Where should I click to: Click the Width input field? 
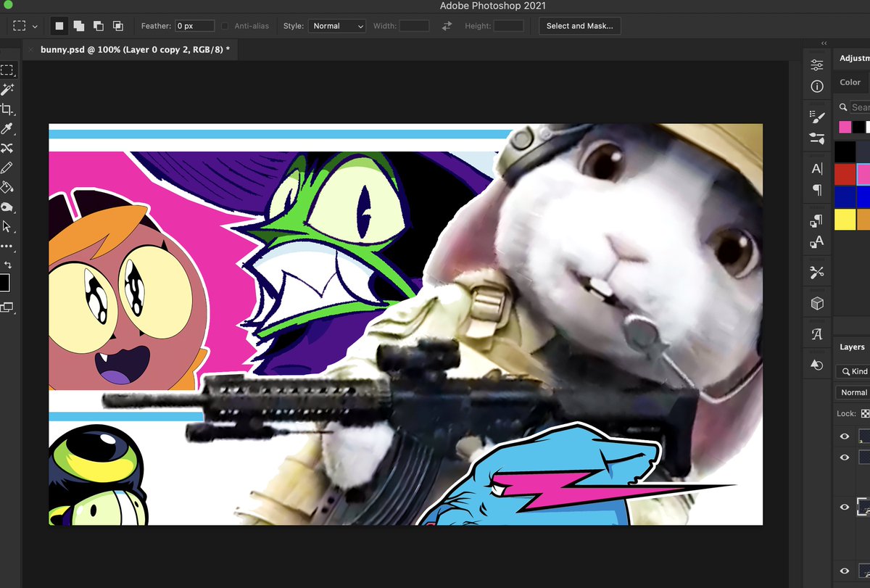click(414, 25)
